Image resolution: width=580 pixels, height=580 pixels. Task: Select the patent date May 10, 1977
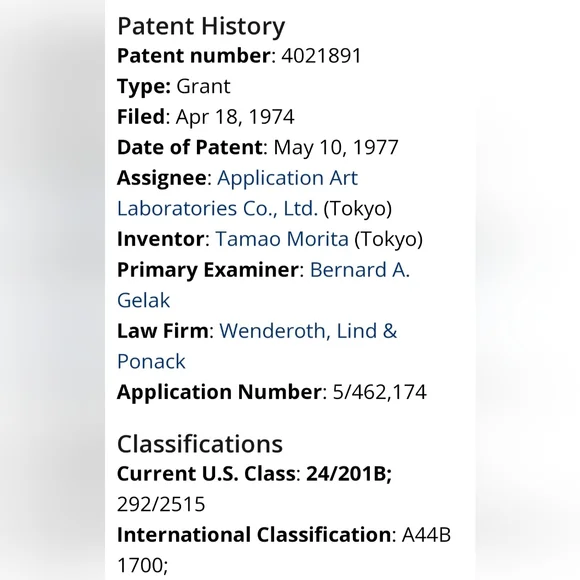[x=336, y=148]
